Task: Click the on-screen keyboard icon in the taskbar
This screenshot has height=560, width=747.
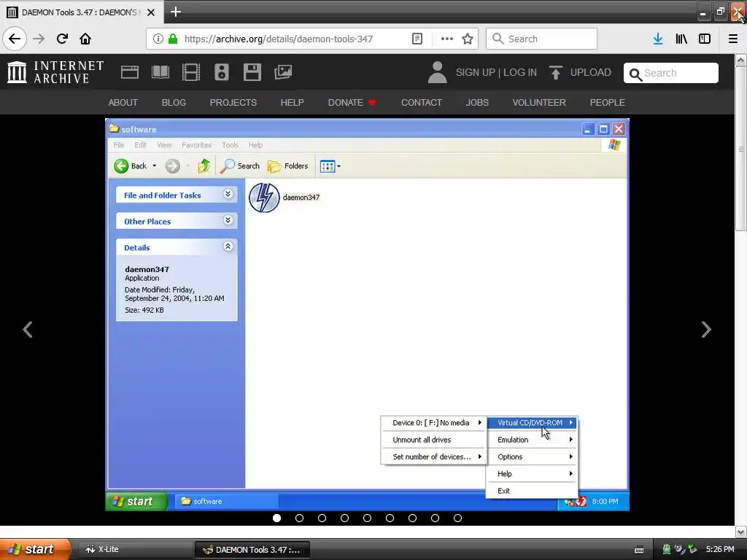Action: pyautogui.click(x=639, y=550)
